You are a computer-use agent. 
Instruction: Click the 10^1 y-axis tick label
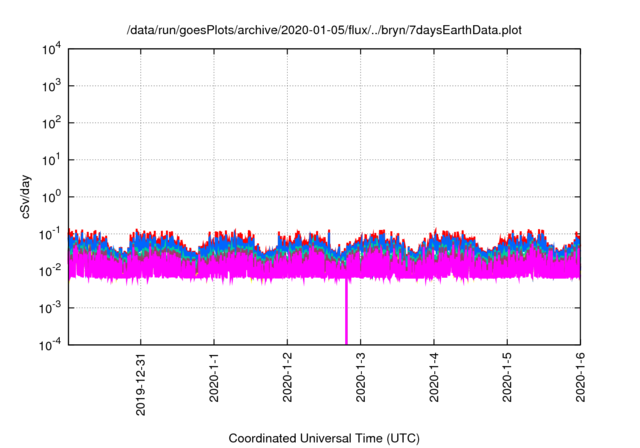point(52,160)
